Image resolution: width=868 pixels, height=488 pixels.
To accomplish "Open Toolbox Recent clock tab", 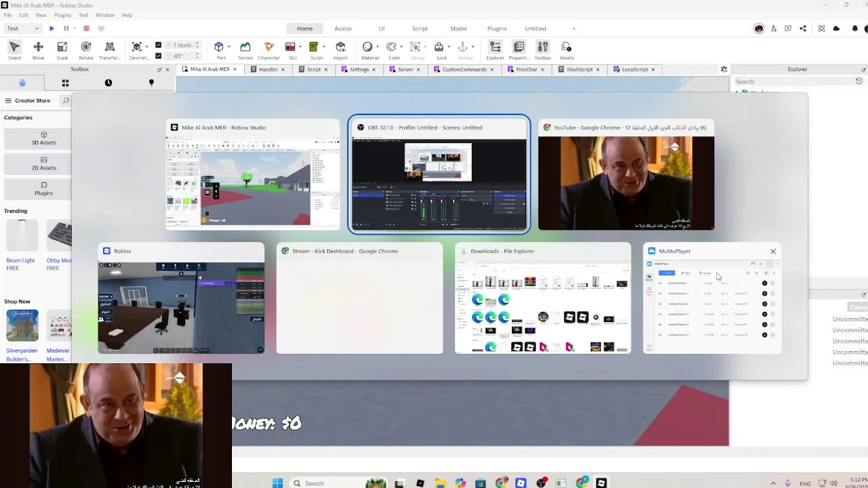I will coord(108,83).
